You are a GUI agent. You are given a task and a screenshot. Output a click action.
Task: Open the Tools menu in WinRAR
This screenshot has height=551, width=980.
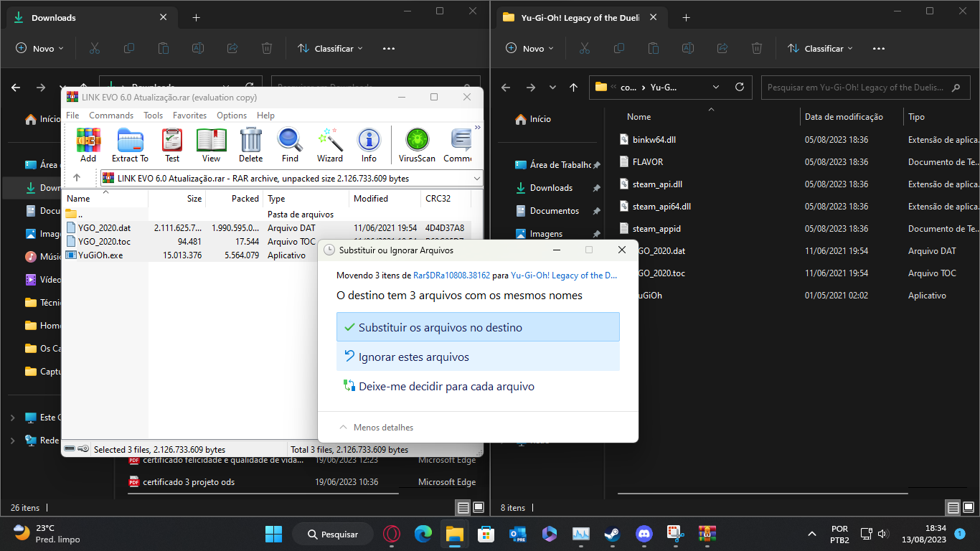coord(153,116)
